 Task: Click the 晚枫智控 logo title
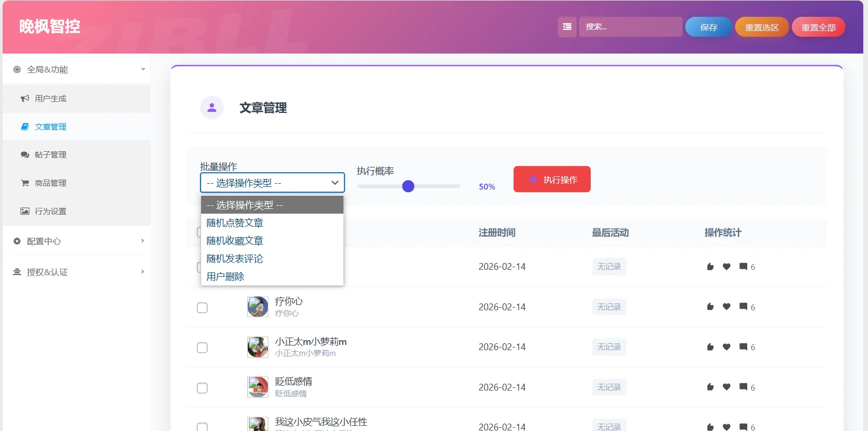(50, 26)
